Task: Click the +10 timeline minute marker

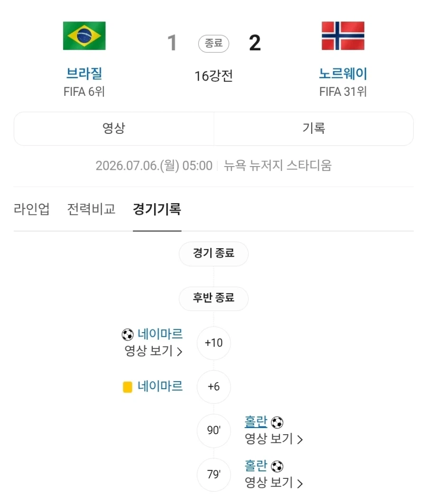Action: (x=213, y=343)
